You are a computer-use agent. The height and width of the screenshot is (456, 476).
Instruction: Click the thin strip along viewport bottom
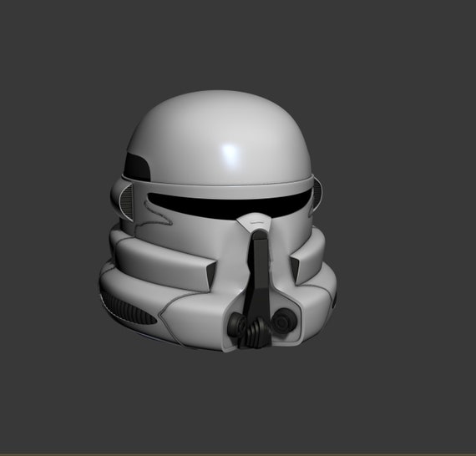click(238, 454)
